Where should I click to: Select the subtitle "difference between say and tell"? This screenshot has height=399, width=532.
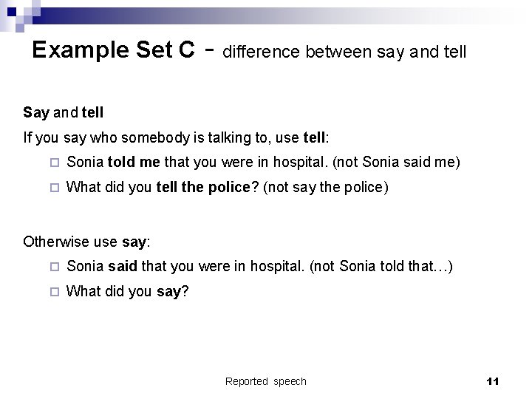point(344,52)
